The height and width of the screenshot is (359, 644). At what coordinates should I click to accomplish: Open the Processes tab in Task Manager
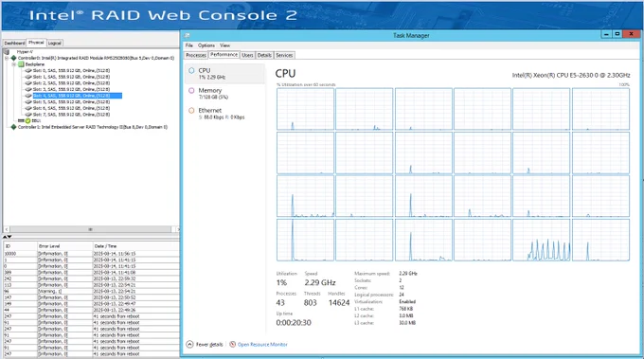coord(196,55)
